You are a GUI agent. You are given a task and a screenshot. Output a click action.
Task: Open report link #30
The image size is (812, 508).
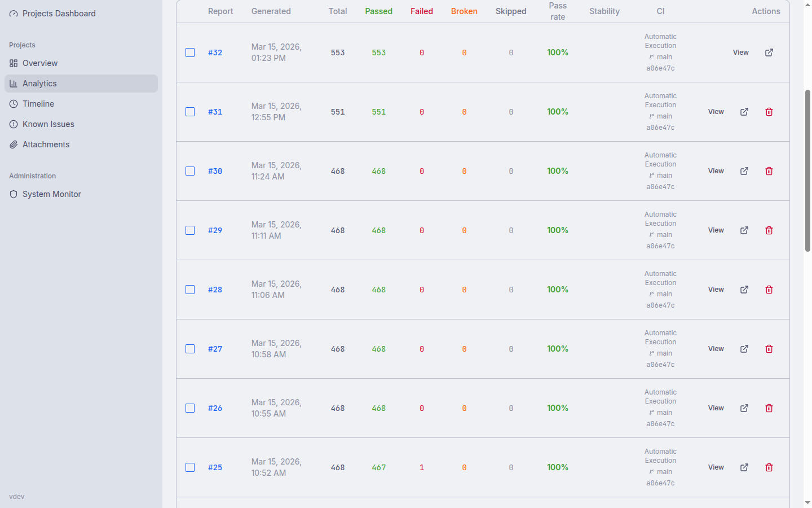(215, 171)
